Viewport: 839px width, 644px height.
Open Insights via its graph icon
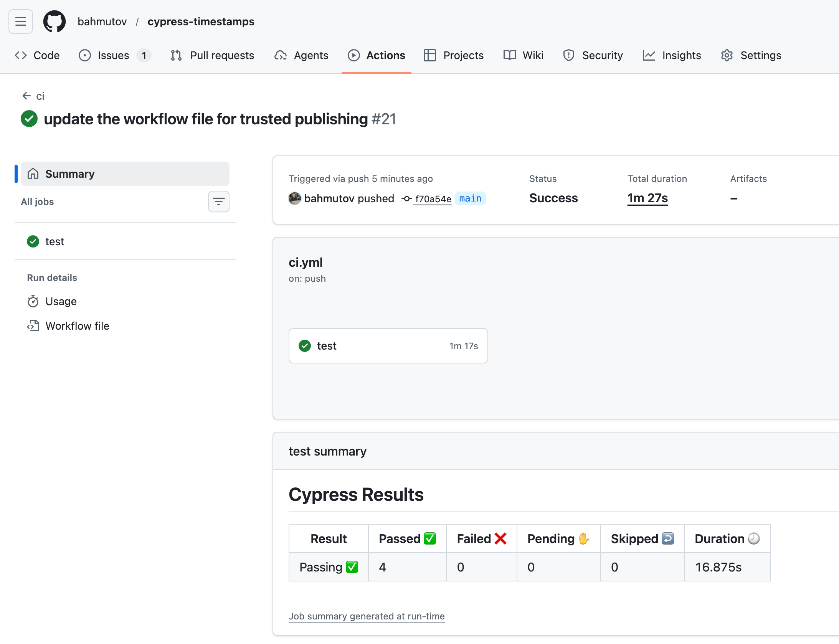(648, 55)
